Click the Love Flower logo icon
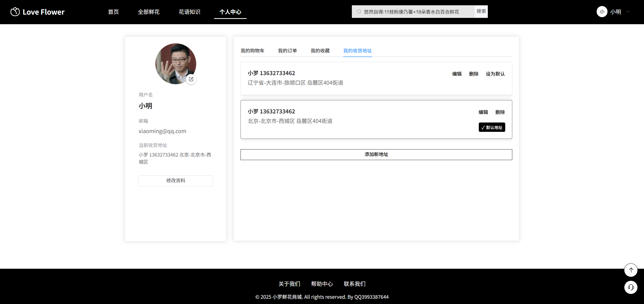This screenshot has width=644, height=304. coord(15,12)
